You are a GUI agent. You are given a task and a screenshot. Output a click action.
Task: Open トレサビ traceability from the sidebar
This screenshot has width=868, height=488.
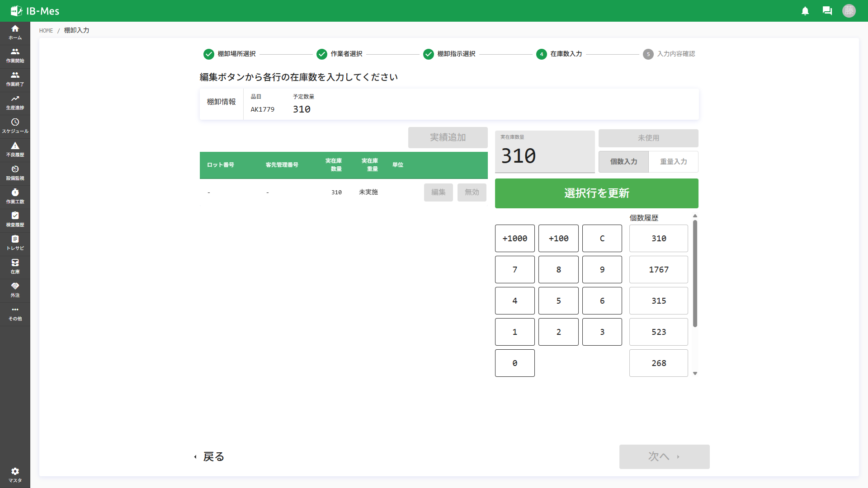[15, 243]
